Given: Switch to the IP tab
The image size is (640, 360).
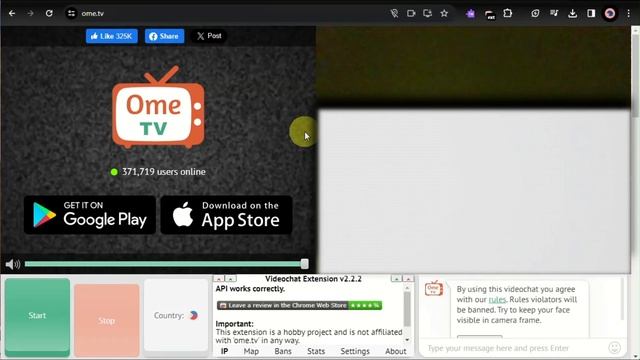Looking at the screenshot, I should tap(224, 351).
